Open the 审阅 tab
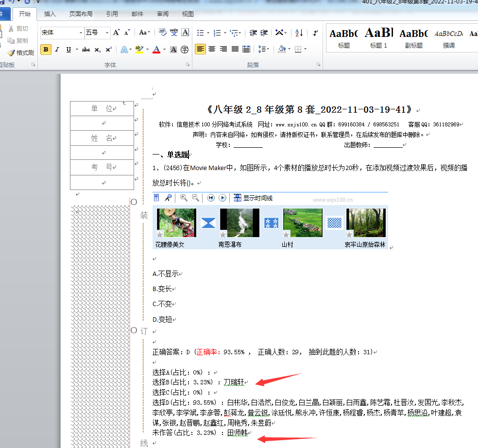Screen dimensions: 478x448 tap(162, 14)
